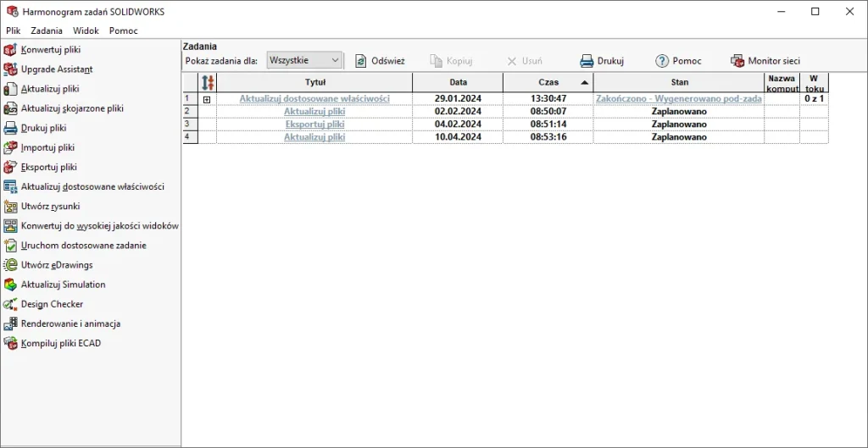Open the Aktualizuj pliki task dated 10.04.2024
The image size is (868, 448).
coord(314,136)
